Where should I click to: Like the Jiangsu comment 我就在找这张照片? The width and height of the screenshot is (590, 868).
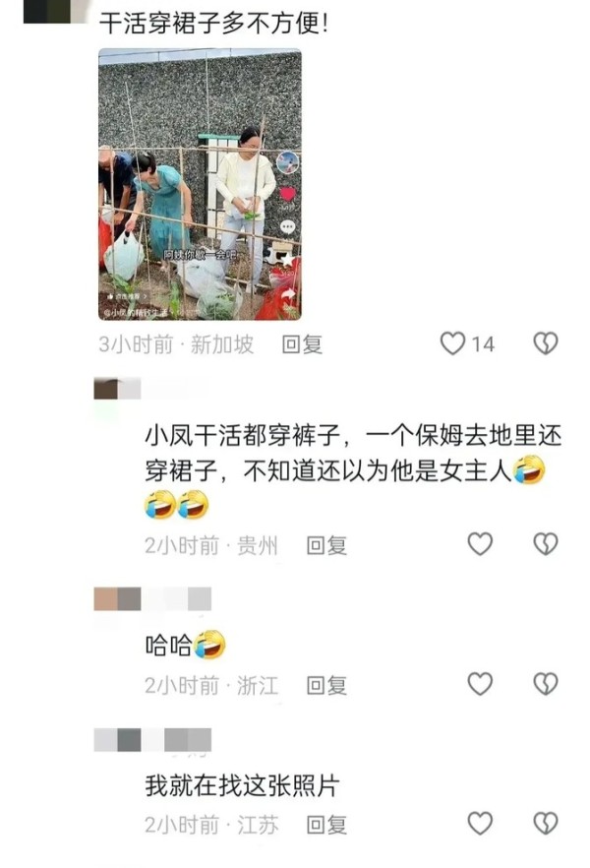pos(480,824)
